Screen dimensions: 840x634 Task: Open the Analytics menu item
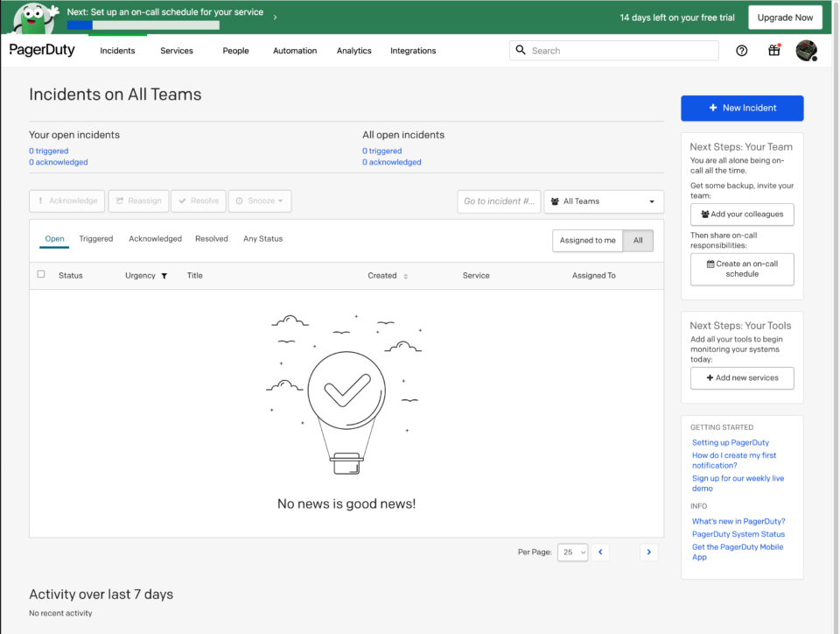353,51
